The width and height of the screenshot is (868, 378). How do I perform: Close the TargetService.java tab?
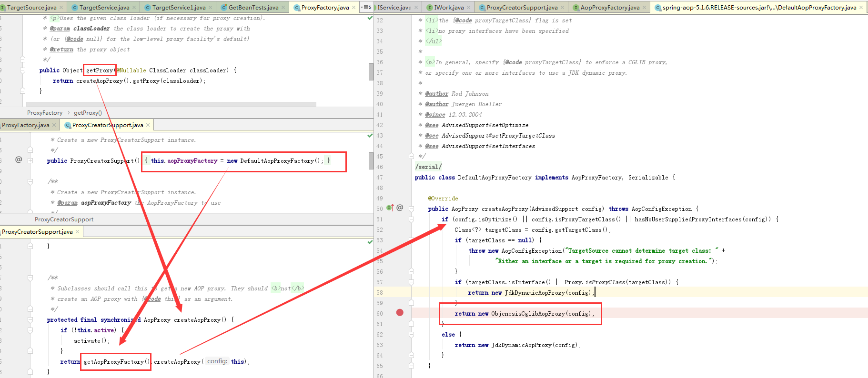[134, 7]
